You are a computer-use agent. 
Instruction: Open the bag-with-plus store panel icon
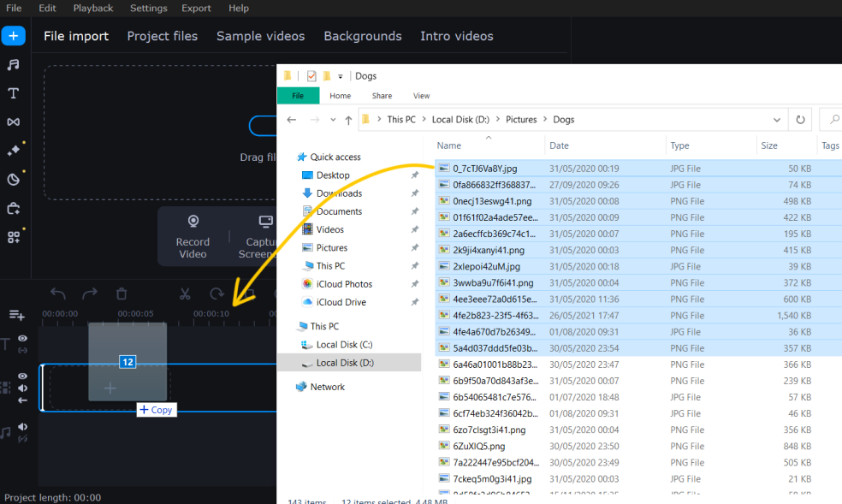tap(14, 208)
